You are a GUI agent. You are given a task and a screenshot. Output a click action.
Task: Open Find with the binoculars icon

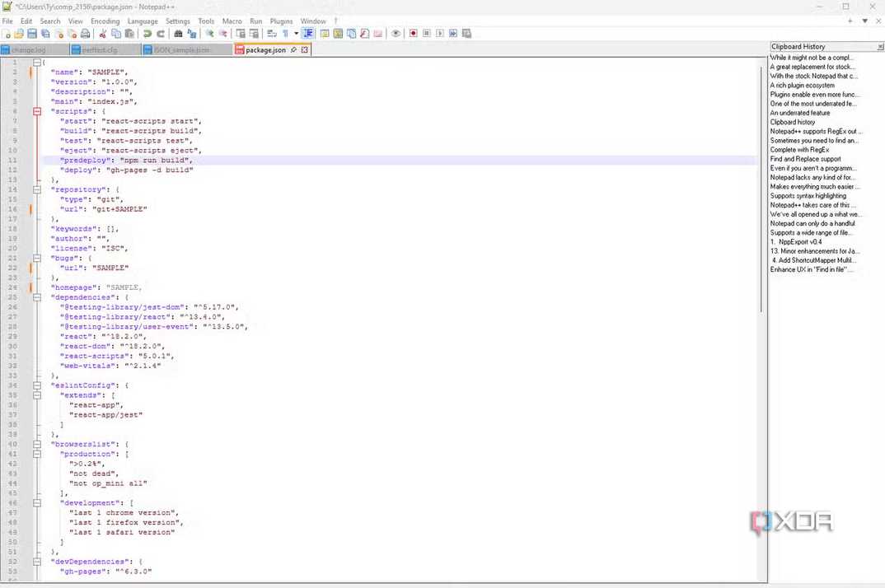(178, 34)
